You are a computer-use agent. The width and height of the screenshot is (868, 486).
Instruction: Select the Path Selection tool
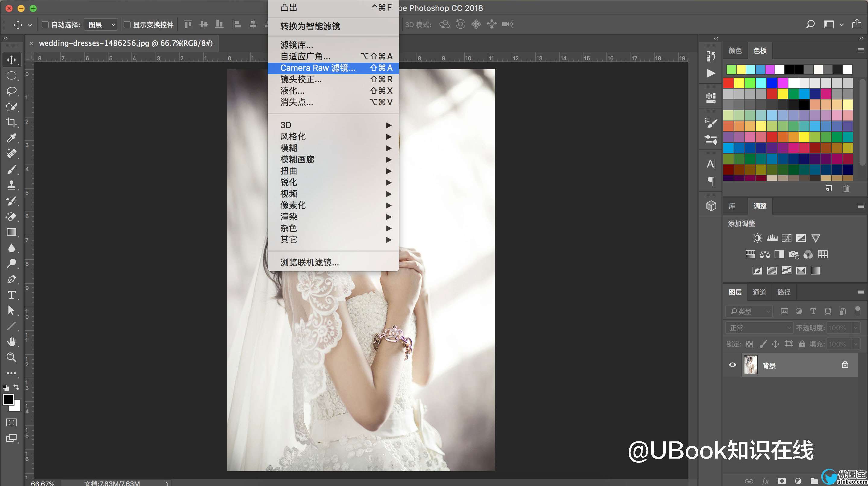pos(11,311)
